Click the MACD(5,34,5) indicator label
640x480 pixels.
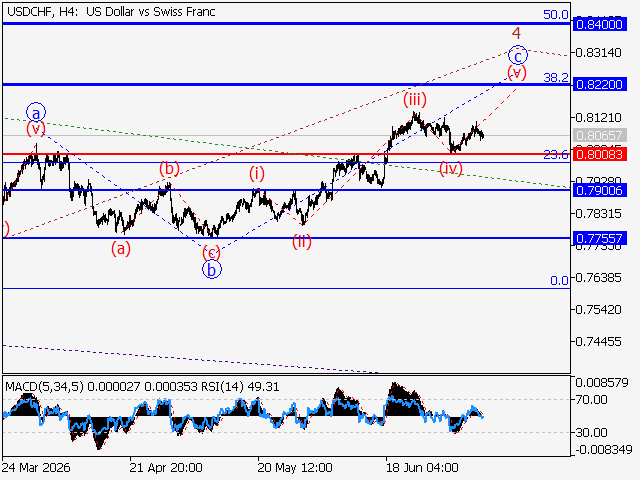[44, 387]
